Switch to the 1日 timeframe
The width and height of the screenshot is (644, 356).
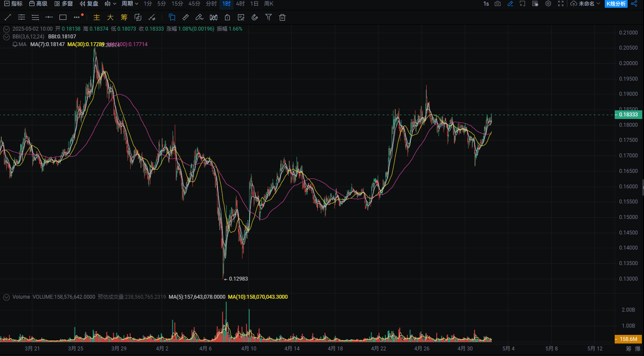tap(254, 3)
